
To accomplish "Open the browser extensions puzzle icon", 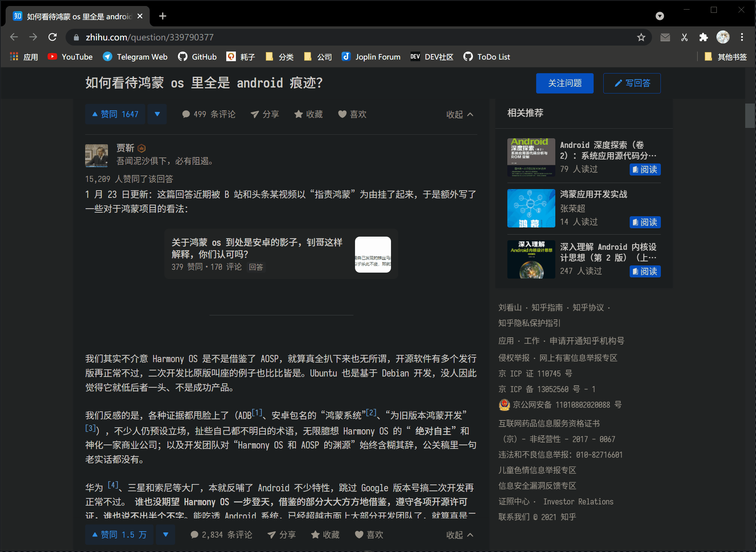I will [x=704, y=37].
